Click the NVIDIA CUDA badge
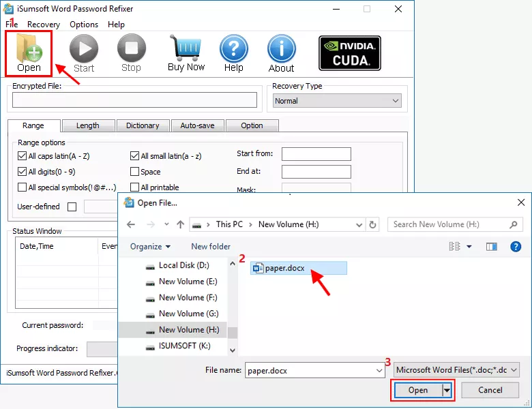This screenshot has height=409, width=532. [x=350, y=53]
